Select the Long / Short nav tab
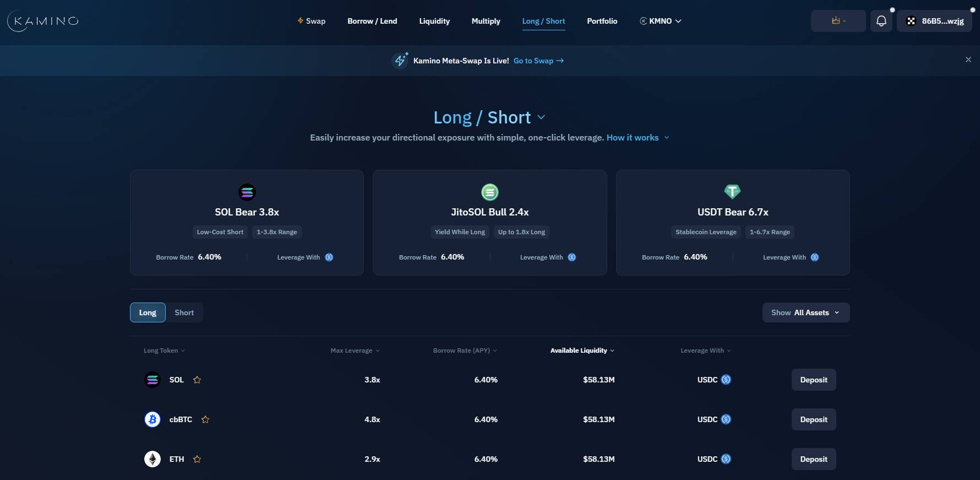Viewport: 980px width, 480px height. coord(544,21)
